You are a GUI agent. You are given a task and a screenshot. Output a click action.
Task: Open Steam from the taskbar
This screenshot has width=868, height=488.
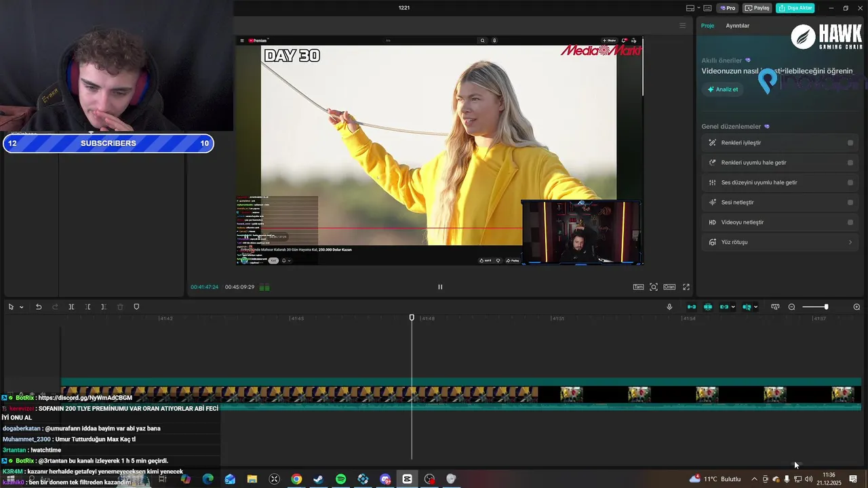(x=318, y=479)
